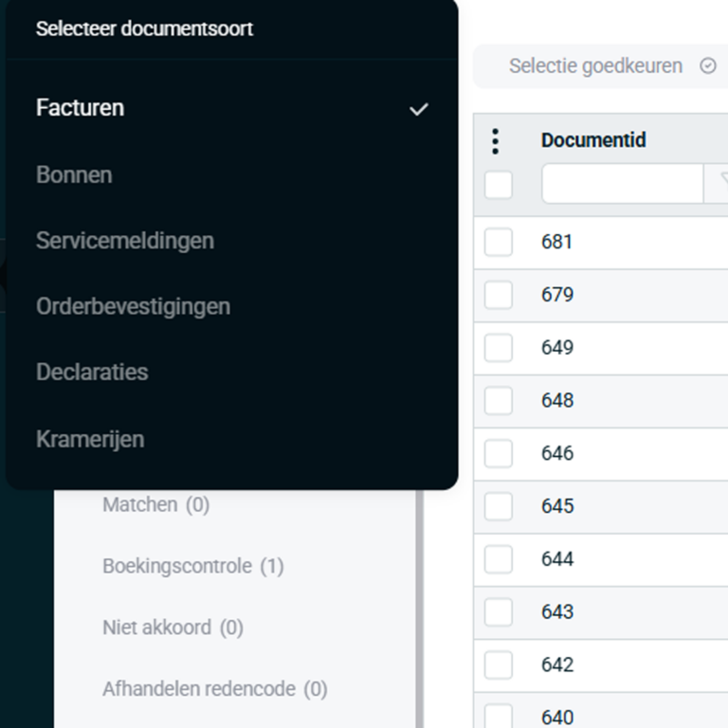Screen dimensions: 728x728
Task: Switch to Servicemeldingen document type
Action: click(x=125, y=241)
